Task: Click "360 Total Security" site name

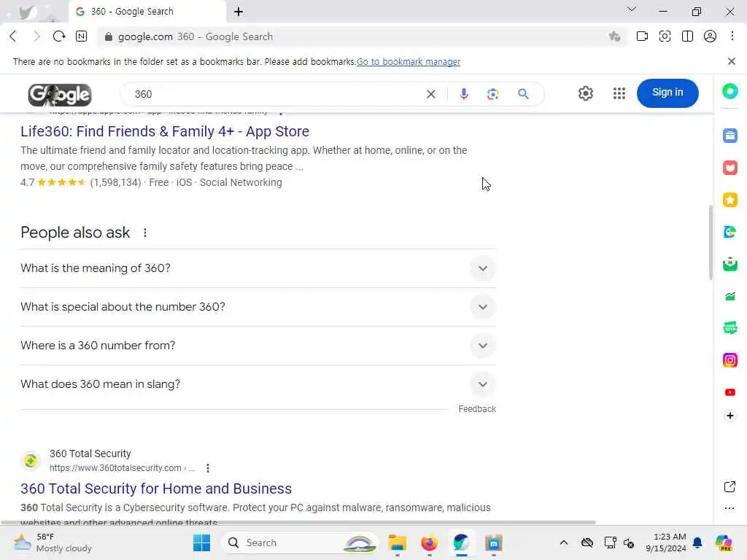Action: coord(90,454)
